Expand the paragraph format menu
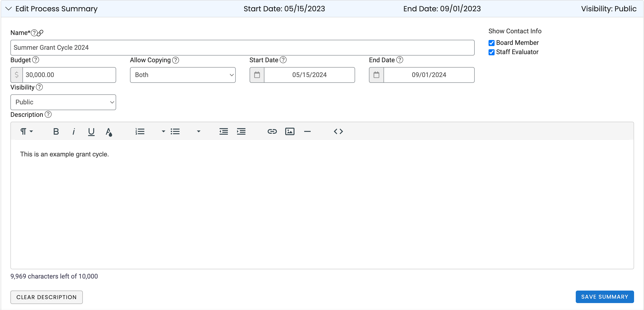 coord(26,131)
